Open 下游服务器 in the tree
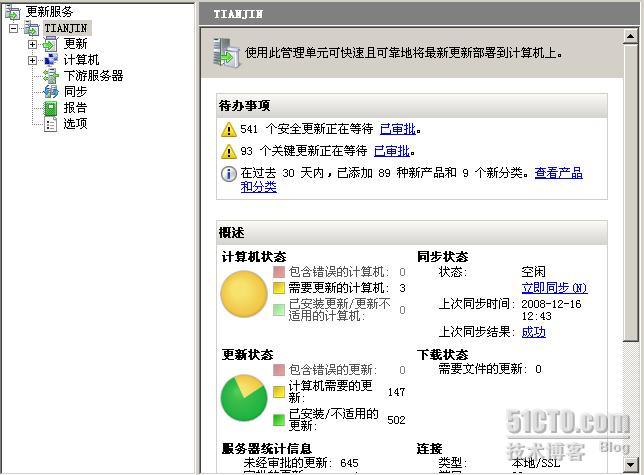The height and width of the screenshot is (475, 644). pyautogui.click(x=93, y=76)
